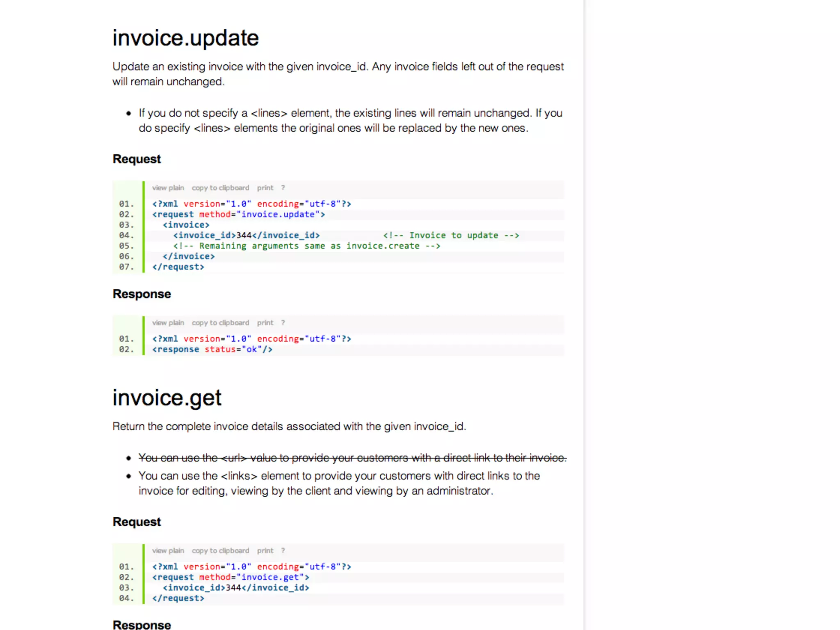This screenshot has width=840, height=630.
Task: Click the invoice.update heading
Action: click(x=185, y=38)
